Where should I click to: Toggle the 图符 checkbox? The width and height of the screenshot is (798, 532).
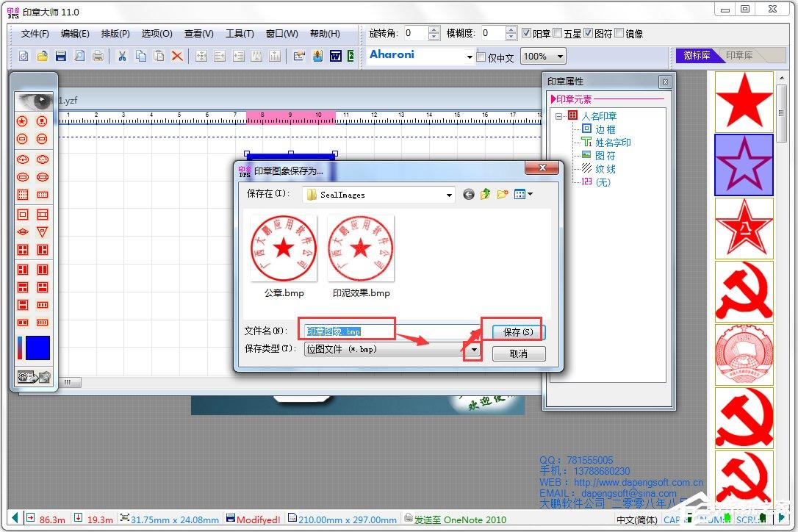588,33
